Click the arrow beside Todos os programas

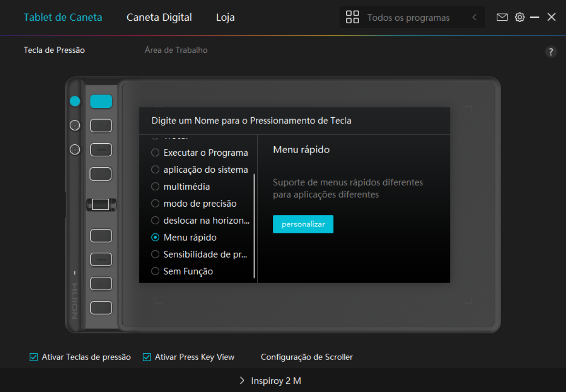coord(475,17)
